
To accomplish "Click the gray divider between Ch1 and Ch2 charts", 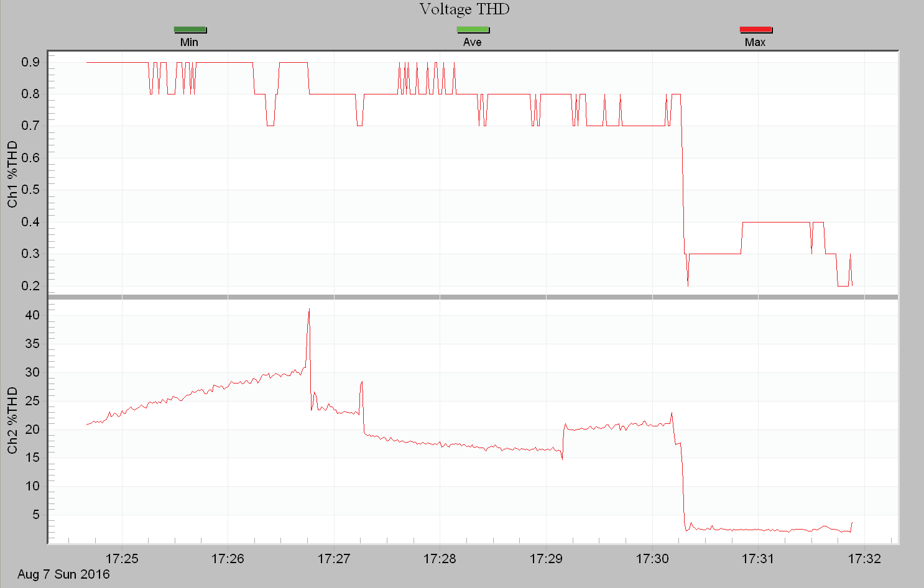I will point(473,296).
